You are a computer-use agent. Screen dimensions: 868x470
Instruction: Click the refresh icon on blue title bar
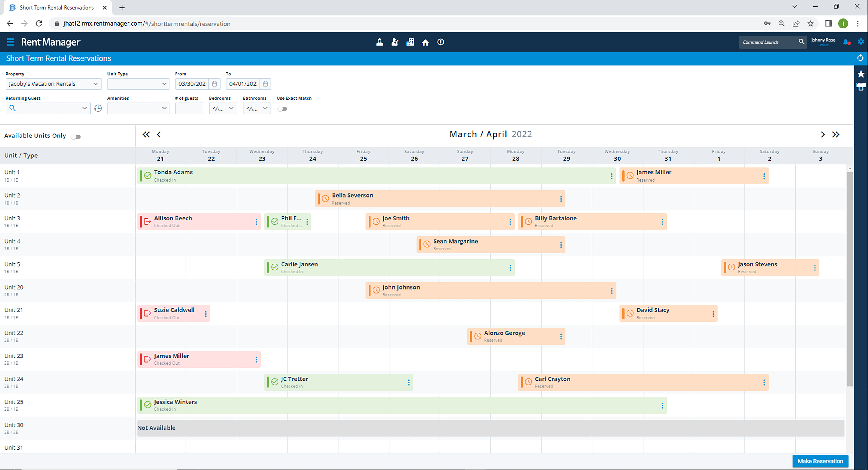[x=860, y=58]
